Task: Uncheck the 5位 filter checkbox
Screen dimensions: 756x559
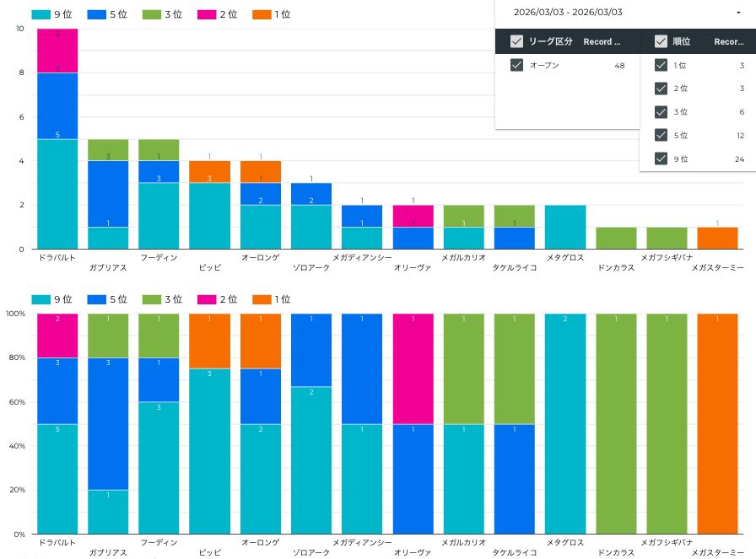Action: click(x=661, y=135)
